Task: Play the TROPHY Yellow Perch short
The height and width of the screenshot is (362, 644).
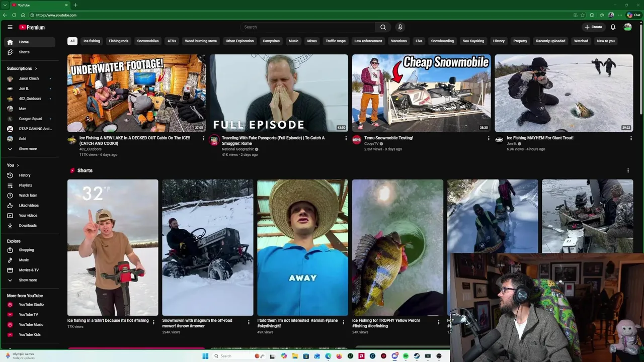Action: point(397,247)
